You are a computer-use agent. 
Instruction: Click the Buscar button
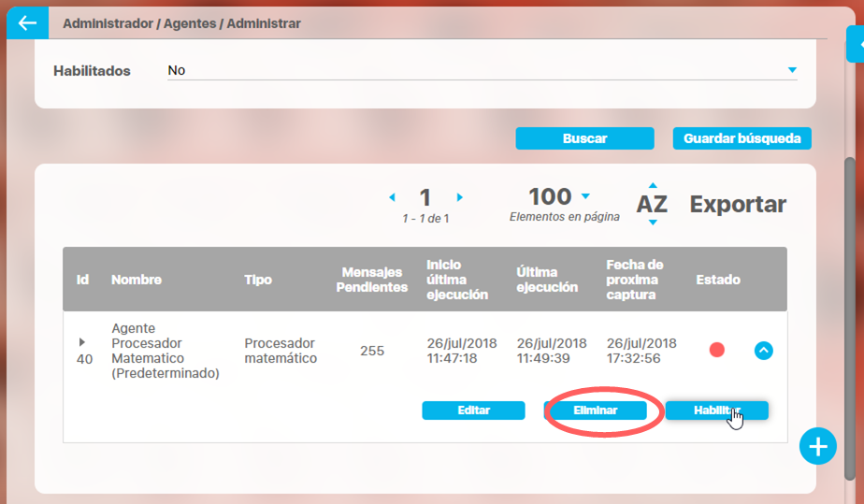coord(584,138)
